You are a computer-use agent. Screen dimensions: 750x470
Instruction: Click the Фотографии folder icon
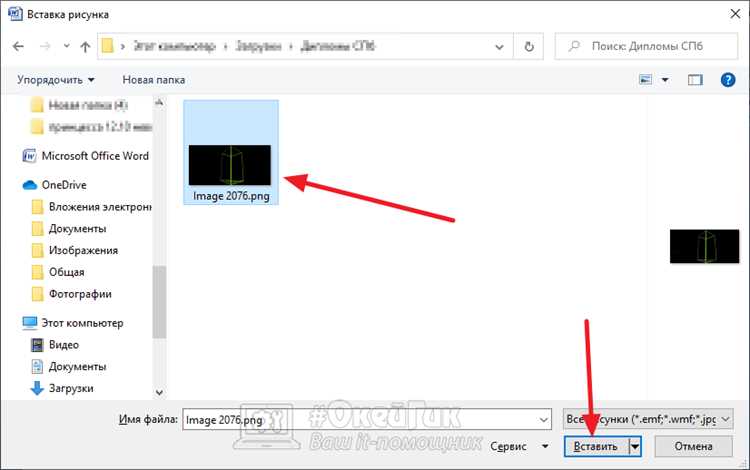pos(37,294)
